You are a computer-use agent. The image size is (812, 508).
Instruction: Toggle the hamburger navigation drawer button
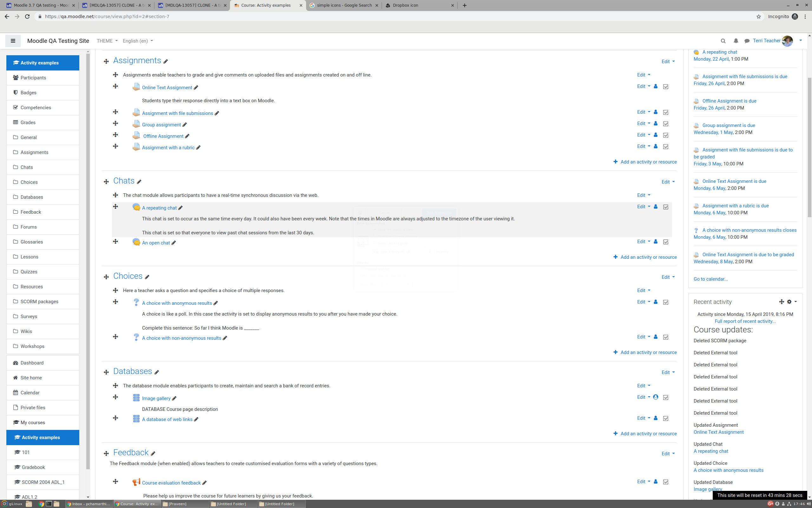pos(13,41)
